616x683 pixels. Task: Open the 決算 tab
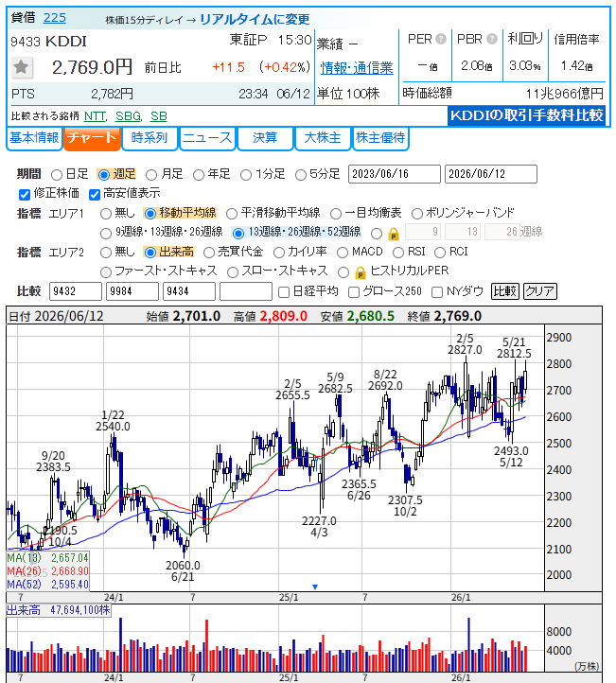pos(265,138)
